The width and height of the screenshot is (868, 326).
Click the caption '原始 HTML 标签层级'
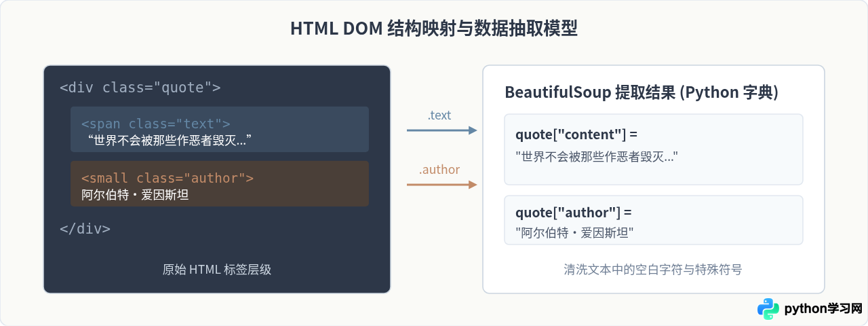217,270
